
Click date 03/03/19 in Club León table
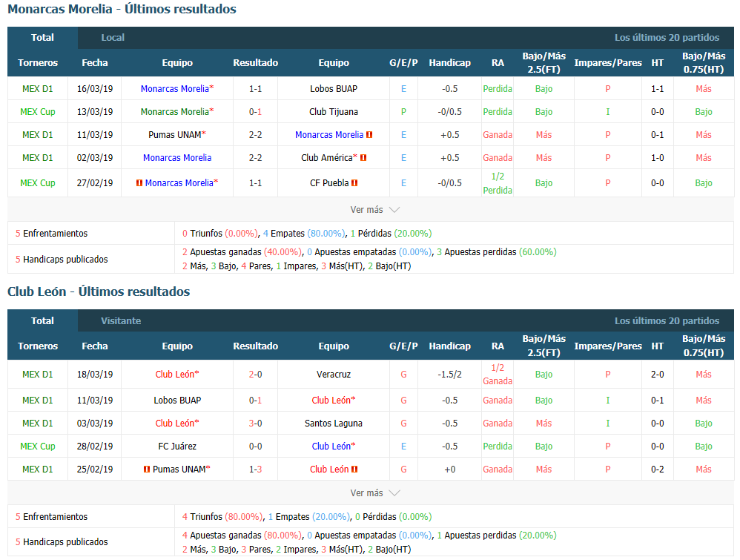pos(95,424)
